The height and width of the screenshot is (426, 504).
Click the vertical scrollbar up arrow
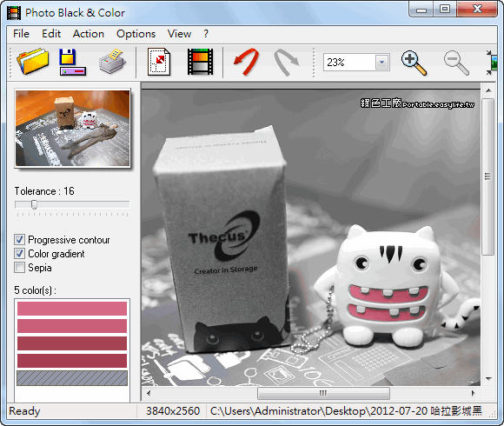click(x=488, y=90)
